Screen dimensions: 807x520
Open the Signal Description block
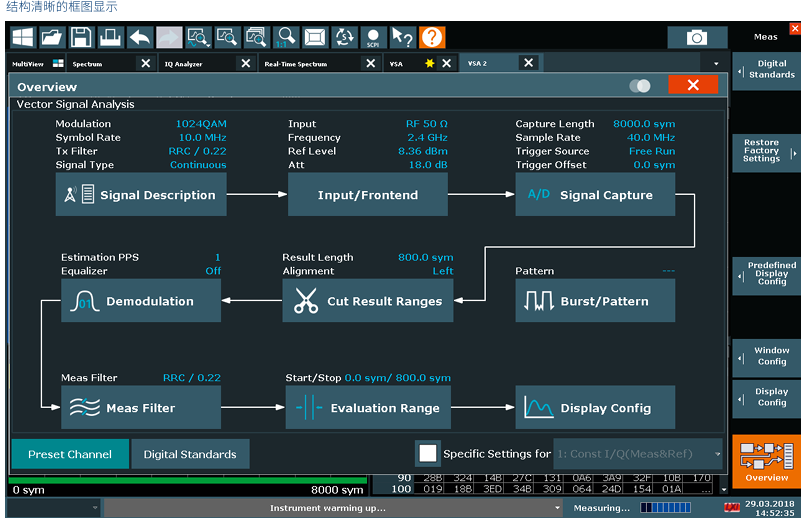click(141, 195)
